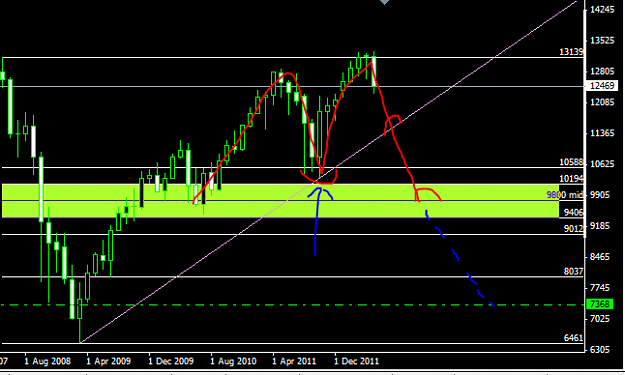Viewport: 625px width, 375px height.
Task: Click the 9185 price axis value
Action: point(599,226)
